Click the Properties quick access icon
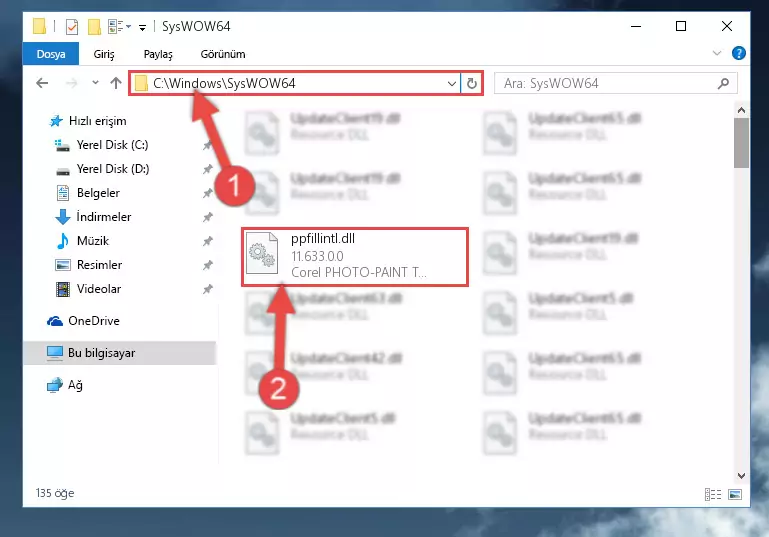Image resolution: width=769 pixels, height=537 pixels. click(72, 26)
